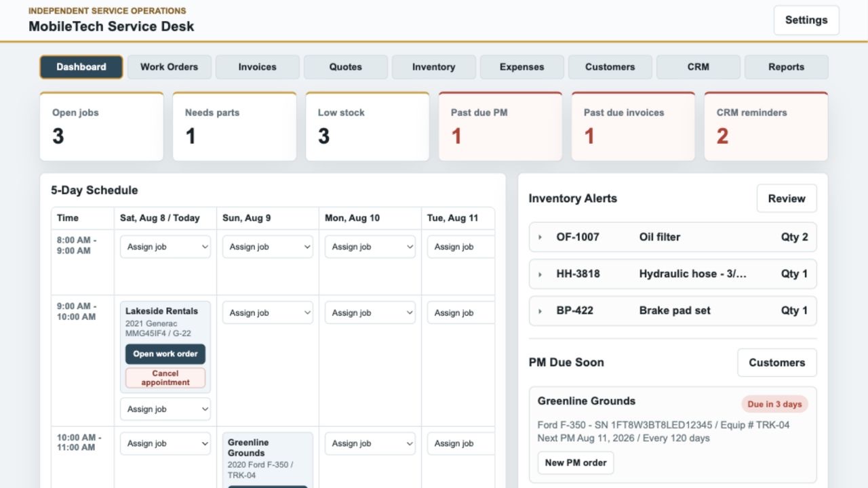Open the Past due PM card
Viewport: 868px width, 488px height.
point(500,127)
